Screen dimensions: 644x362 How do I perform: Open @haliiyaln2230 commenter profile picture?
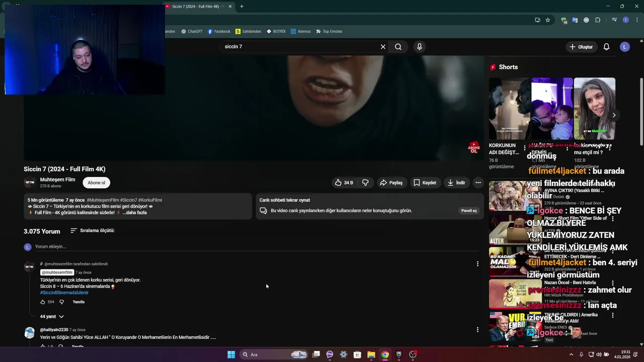(30, 332)
